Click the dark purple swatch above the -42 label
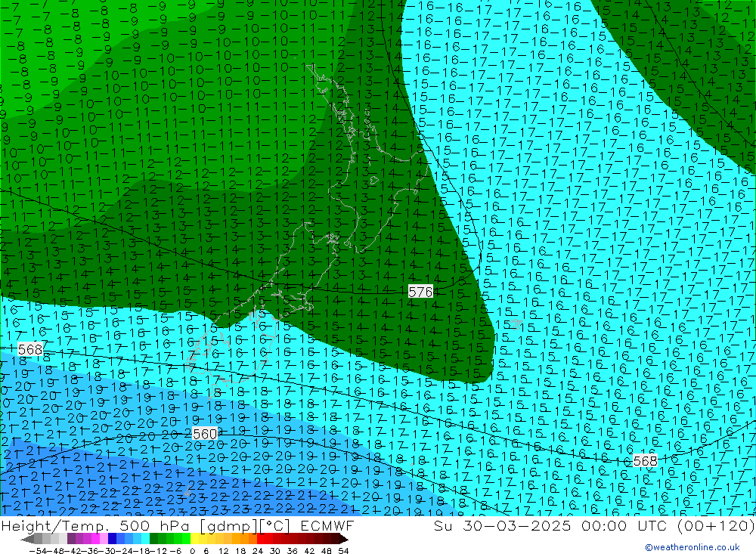Viewport: 756px width, 554px height. (71, 539)
